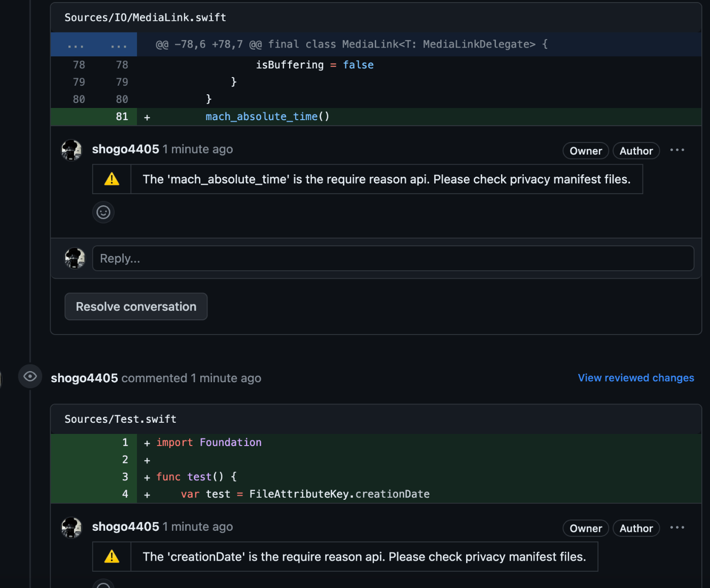Click shogo4405 username in 'commented' timeline entry
The image size is (710, 588).
coord(84,378)
